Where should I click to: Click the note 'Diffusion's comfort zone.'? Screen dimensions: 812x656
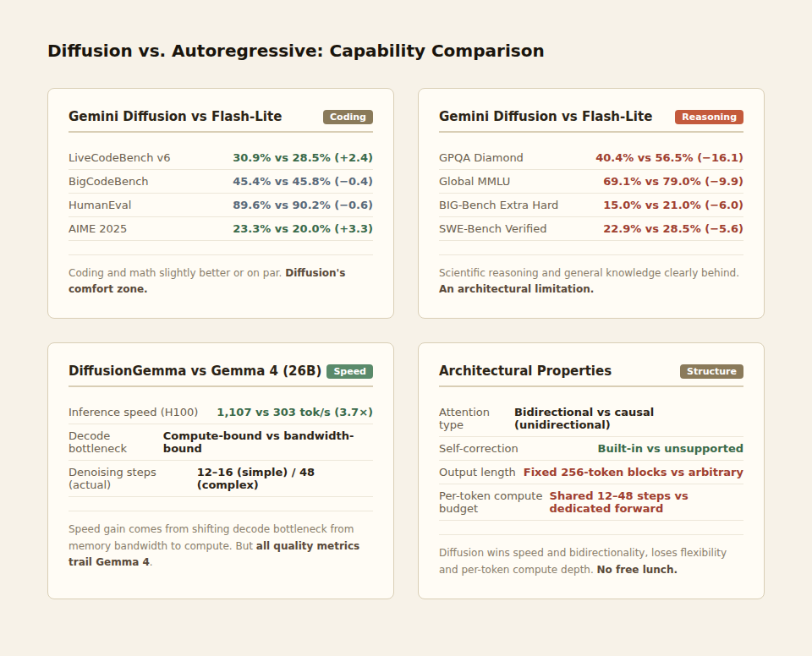(206, 281)
